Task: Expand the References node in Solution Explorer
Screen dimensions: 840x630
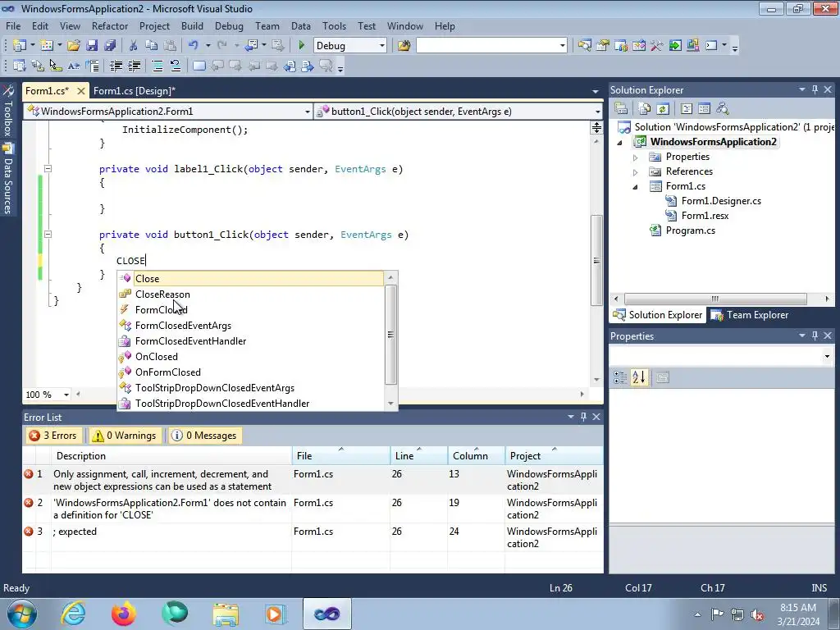Action: click(x=636, y=172)
